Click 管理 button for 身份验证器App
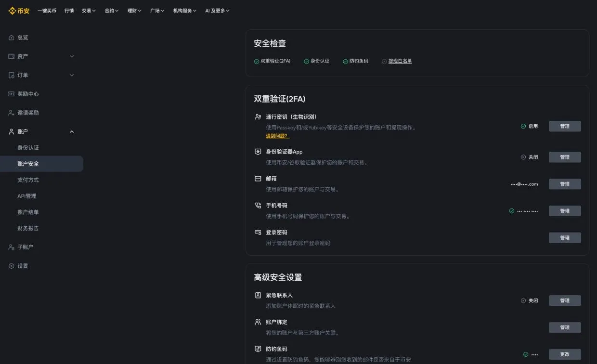This screenshot has width=597, height=364. 565,157
